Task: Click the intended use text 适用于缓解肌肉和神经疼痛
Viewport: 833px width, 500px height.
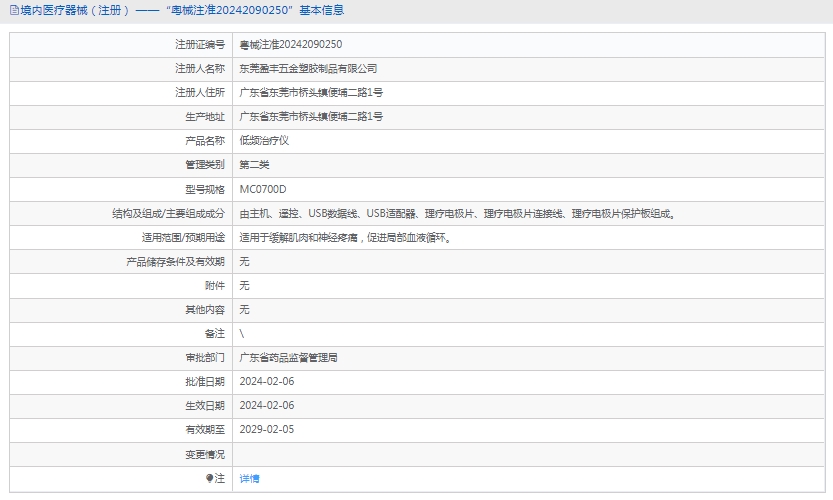Action: 346,238
